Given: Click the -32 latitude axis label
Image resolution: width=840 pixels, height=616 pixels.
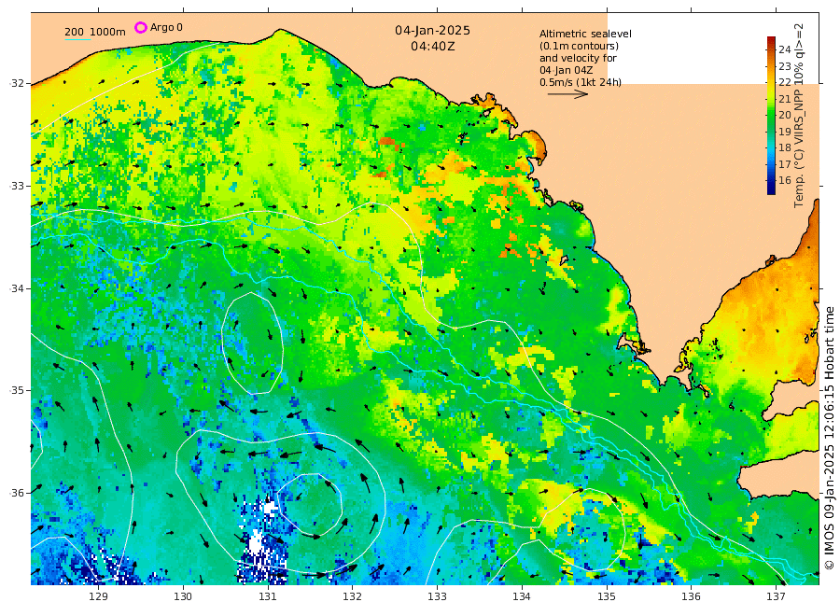Looking at the screenshot, I should [17, 84].
